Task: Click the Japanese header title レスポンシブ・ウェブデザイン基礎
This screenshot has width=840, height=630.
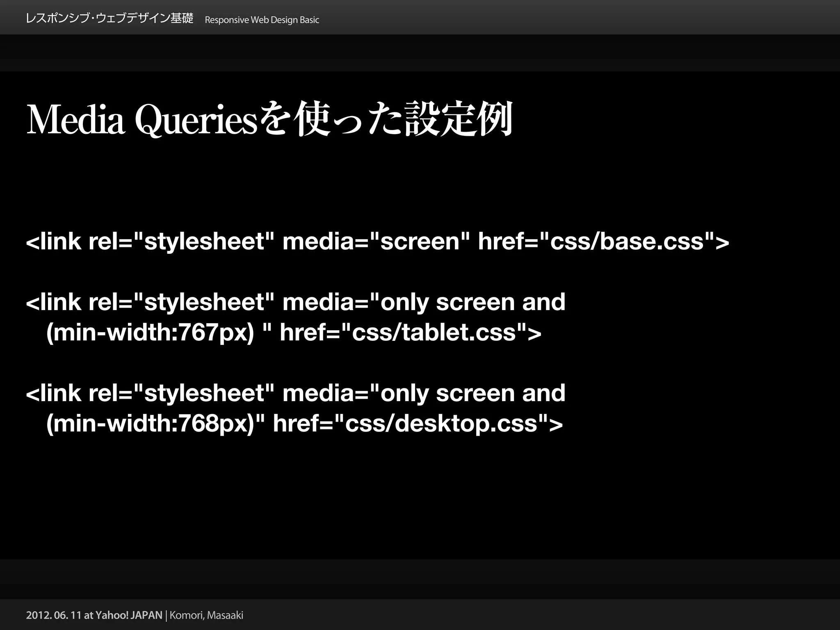Action: 109,19
